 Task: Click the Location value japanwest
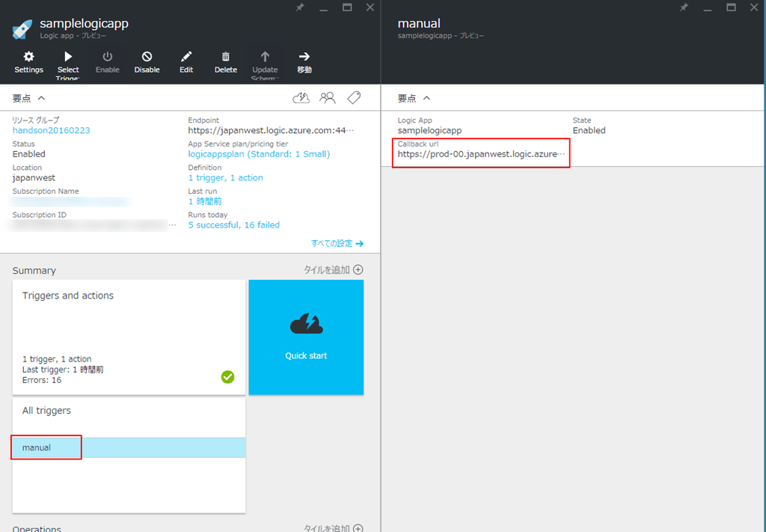point(34,178)
